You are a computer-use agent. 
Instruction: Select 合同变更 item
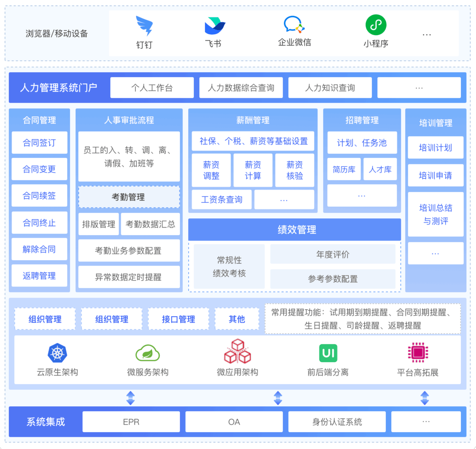40,169
